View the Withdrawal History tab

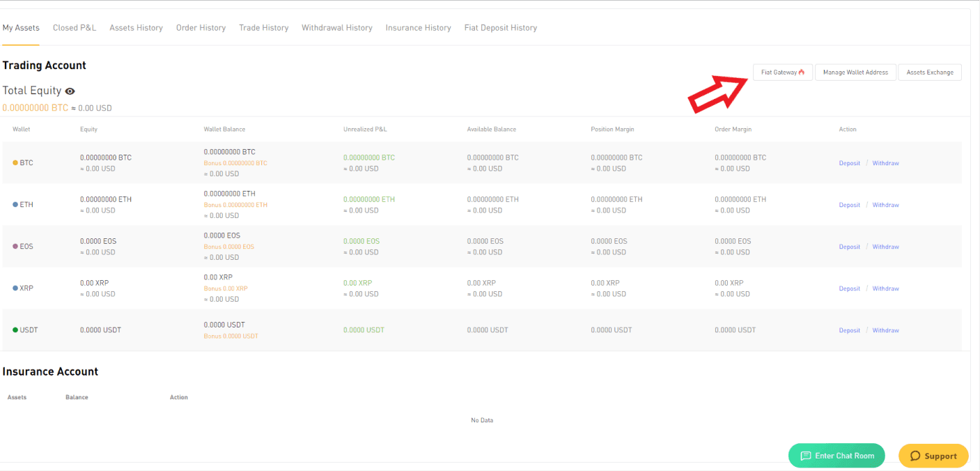[336, 28]
